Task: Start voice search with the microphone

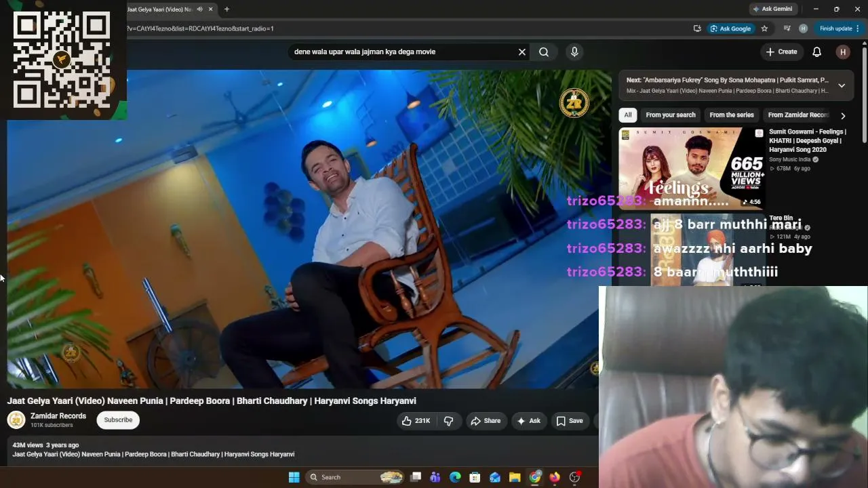Action: click(574, 52)
